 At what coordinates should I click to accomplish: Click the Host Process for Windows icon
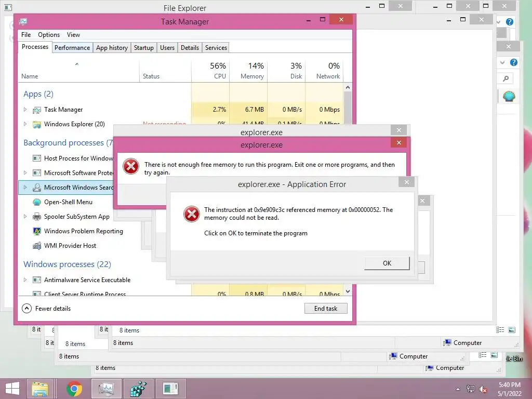coord(37,158)
